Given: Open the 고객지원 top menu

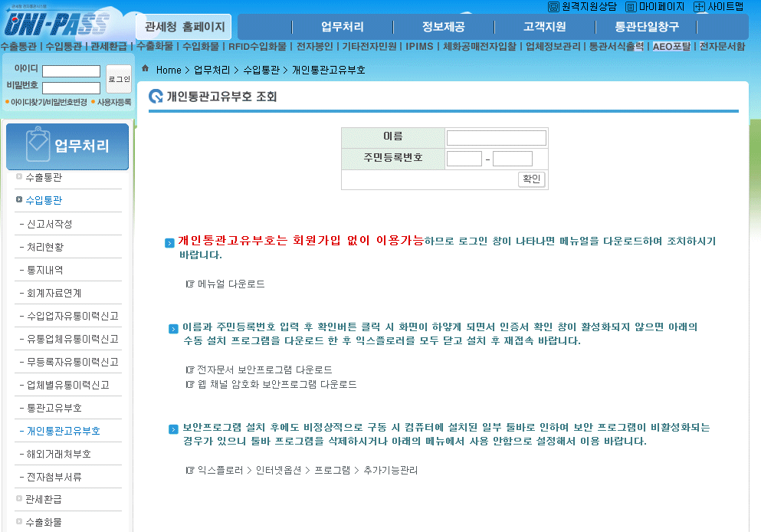Looking at the screenshot, I should tap(544, 27).
